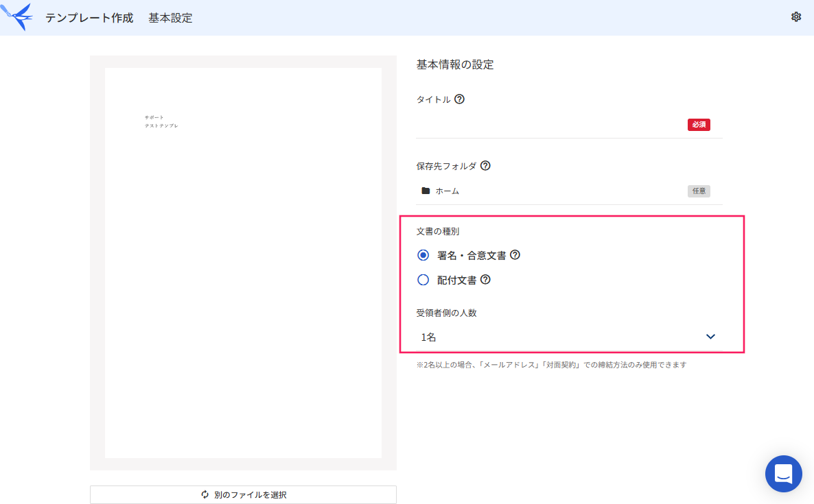Open the 1名 recipient count selector
The image size is (814, 504).
(x=569, y=337)
